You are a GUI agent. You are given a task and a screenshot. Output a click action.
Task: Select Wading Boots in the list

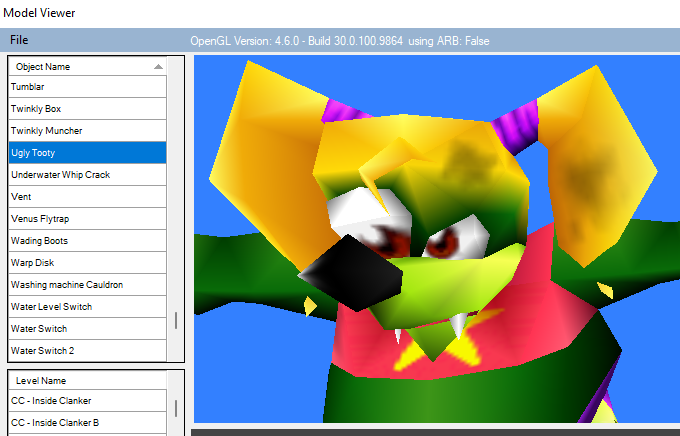tap(87, 240)
